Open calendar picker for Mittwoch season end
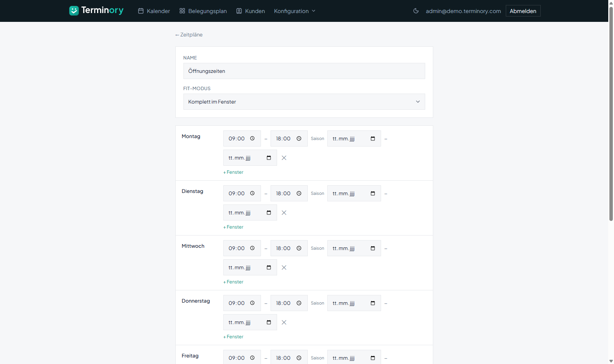 269,267
